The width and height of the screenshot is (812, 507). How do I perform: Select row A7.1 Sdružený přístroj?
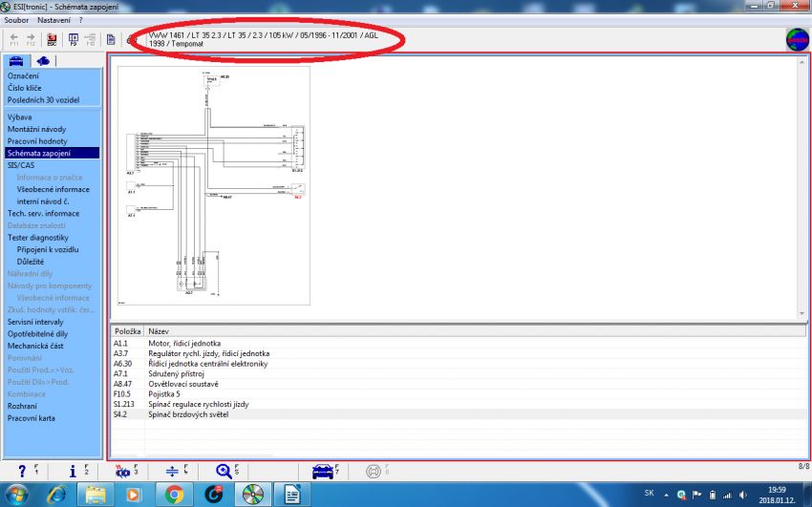pyautogui.click(x=459, y=373)
